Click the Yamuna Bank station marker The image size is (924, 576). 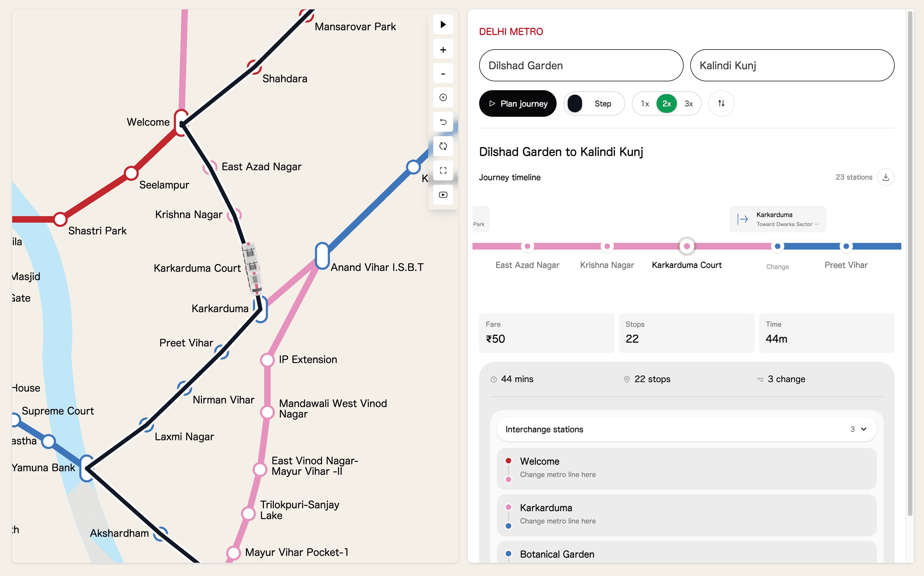(87, 468)
